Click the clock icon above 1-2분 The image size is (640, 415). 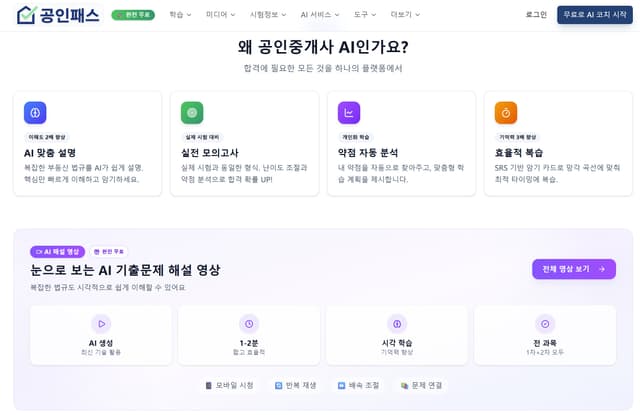click(x=249, y=324)
